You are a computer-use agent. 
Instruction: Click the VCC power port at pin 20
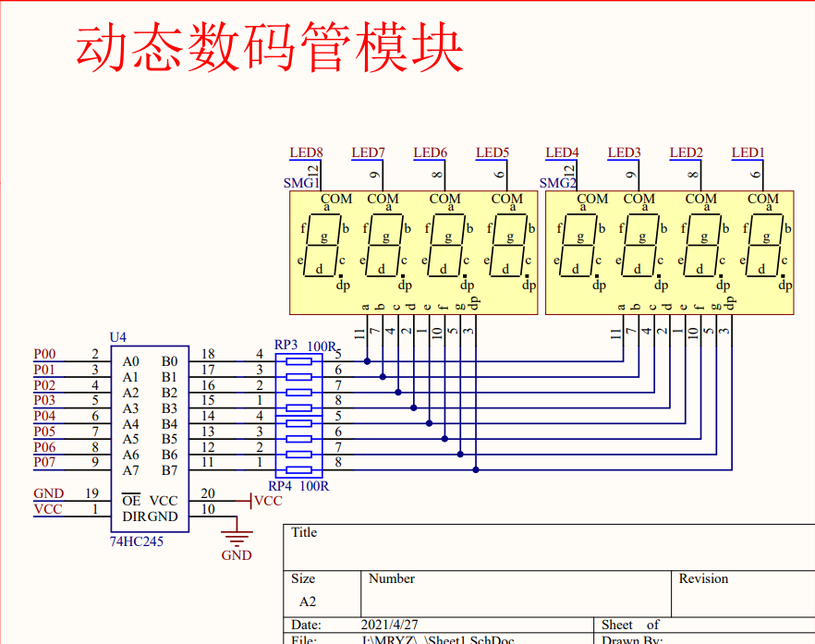tap(267, 501)
